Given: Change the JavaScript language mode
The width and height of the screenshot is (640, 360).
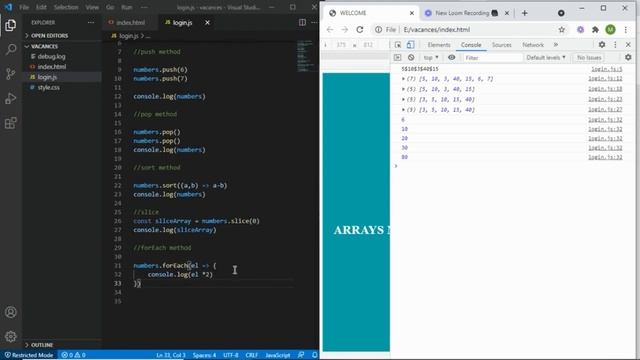Looking at the screenshot, I should [x=278, y=355].
